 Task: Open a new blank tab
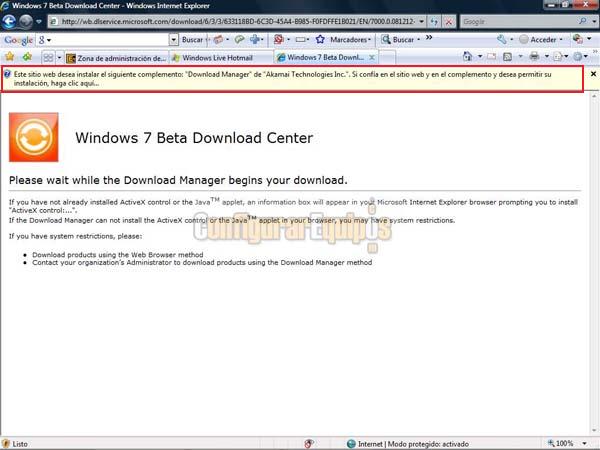[387, 58]
